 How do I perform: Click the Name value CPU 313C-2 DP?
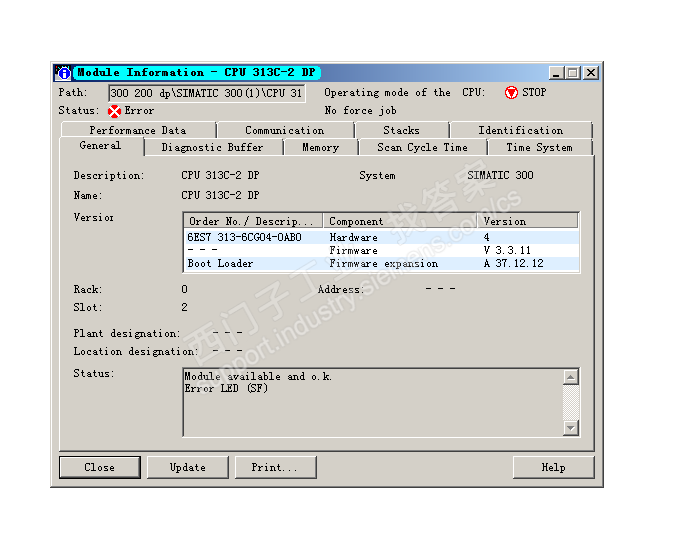click(220, 195)
